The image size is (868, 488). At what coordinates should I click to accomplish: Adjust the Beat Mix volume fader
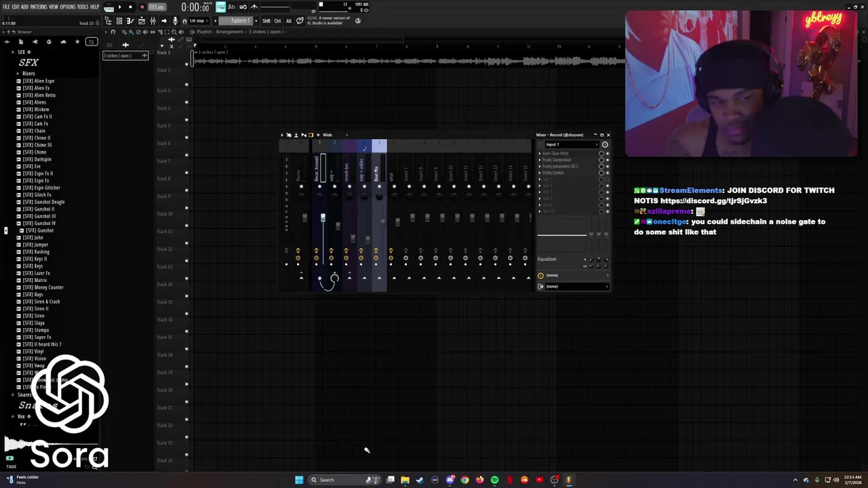(x=382, y=222)
